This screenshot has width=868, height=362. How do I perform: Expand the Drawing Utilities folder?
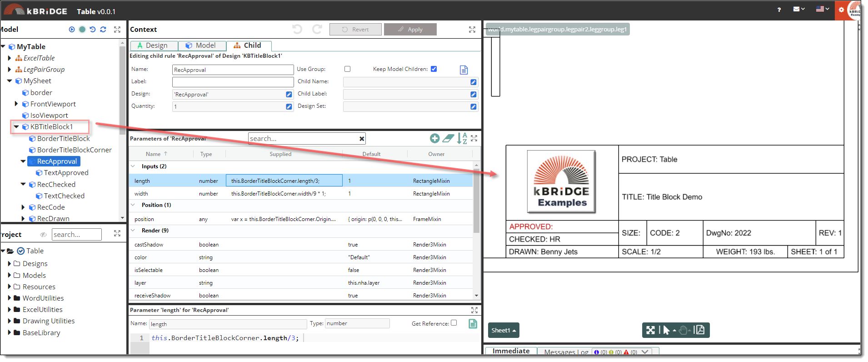10,321
